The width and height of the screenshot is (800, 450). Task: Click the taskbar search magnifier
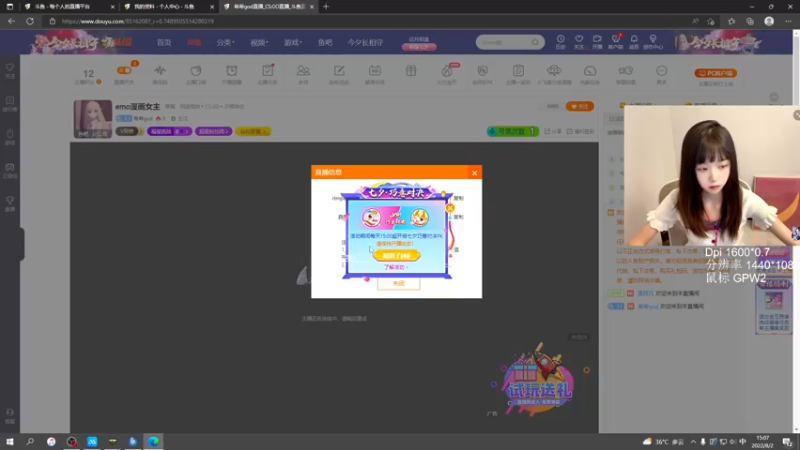(30, 441)
